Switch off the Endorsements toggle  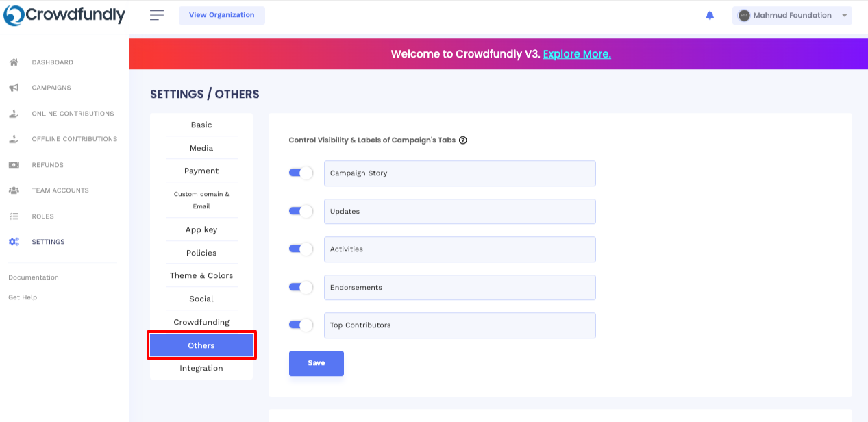pos(301,287)
